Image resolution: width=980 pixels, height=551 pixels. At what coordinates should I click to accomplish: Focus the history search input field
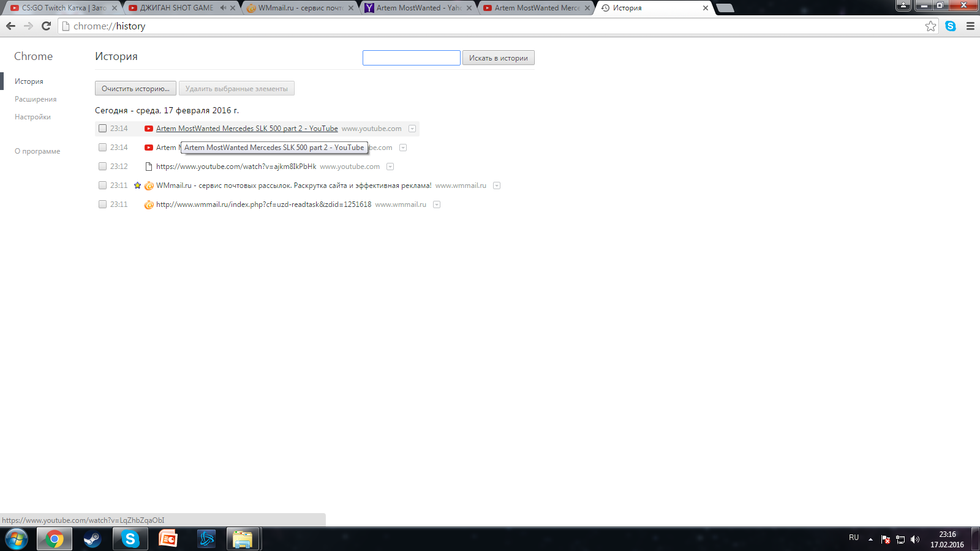pos(412,58)
